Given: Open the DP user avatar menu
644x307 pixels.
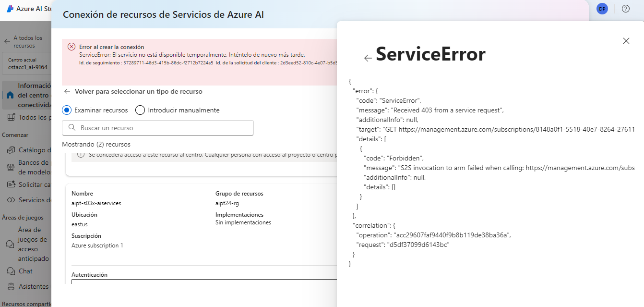Looking at the screenshot, I should 602,9.
